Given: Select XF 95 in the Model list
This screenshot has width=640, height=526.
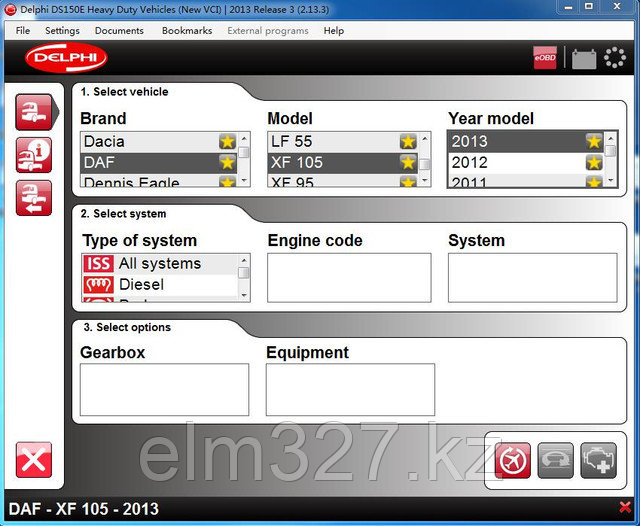Looking at the screenshot, I should pyautogui.click(x=343, y=181).
